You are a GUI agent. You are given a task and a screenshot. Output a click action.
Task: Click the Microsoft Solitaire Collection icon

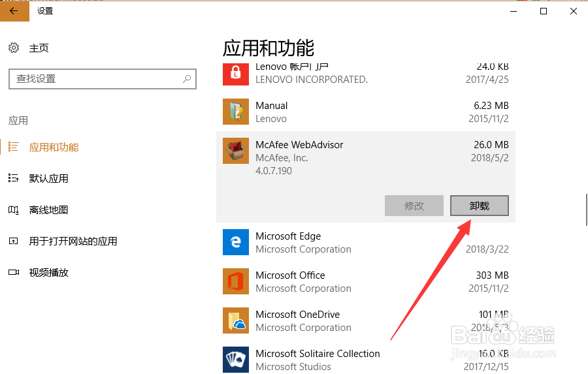point(235,359)
